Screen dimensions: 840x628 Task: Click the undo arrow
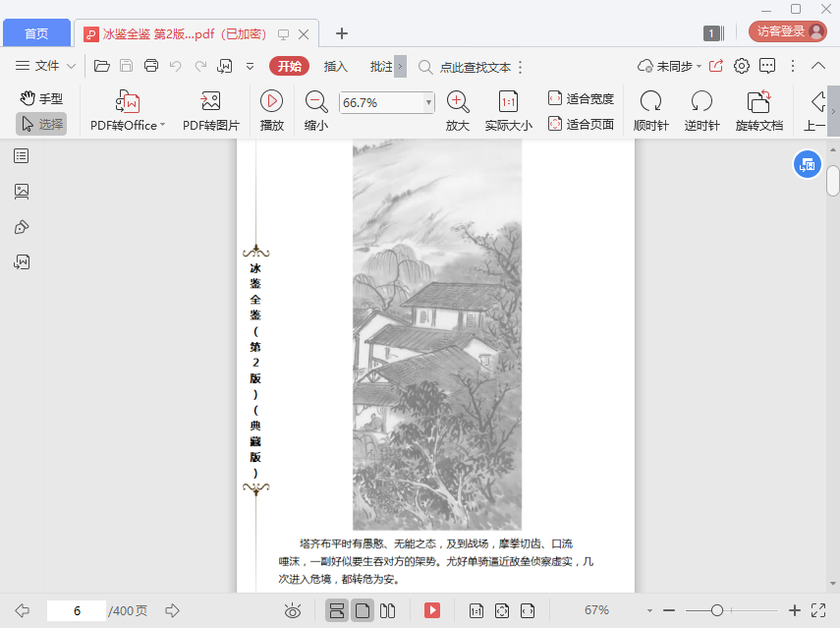175,66
